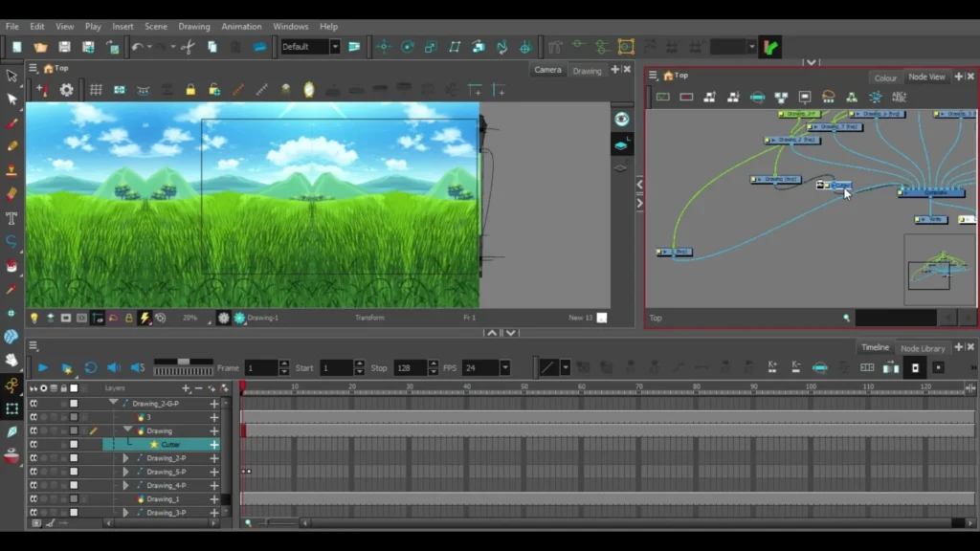The image size is (980, 551).
Task: Switch to the Colour tab
Action: click(x=885, y=78)
